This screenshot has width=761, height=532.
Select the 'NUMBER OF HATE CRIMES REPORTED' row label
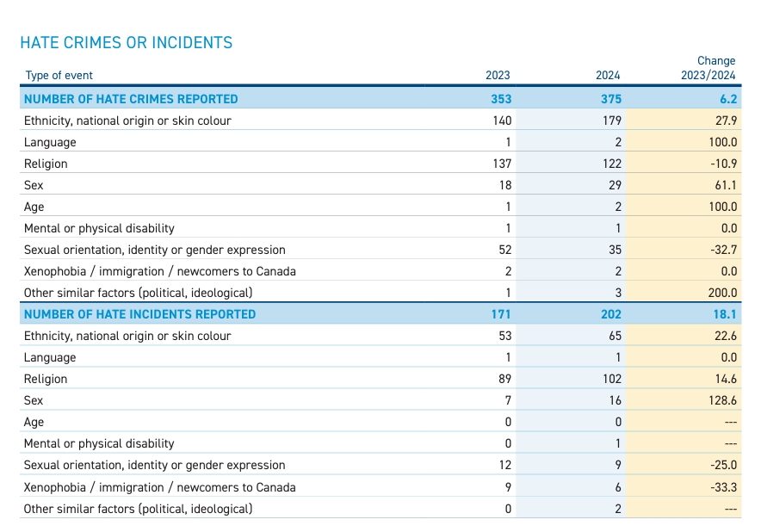(131, 99)
